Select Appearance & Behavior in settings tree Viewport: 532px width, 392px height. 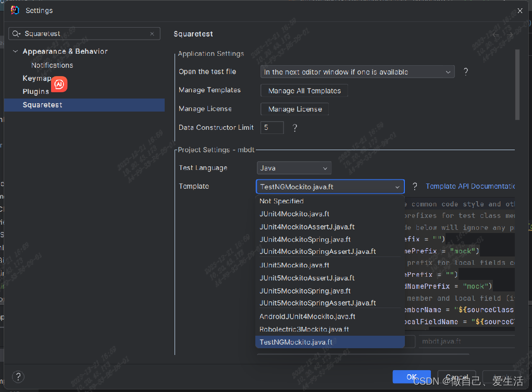click(x=65, y=51)
